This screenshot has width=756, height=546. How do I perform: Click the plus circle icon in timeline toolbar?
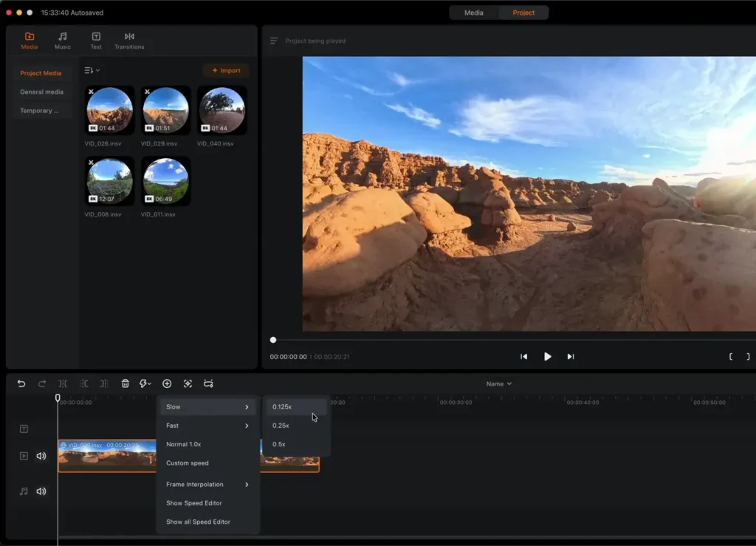pos(167,383)
